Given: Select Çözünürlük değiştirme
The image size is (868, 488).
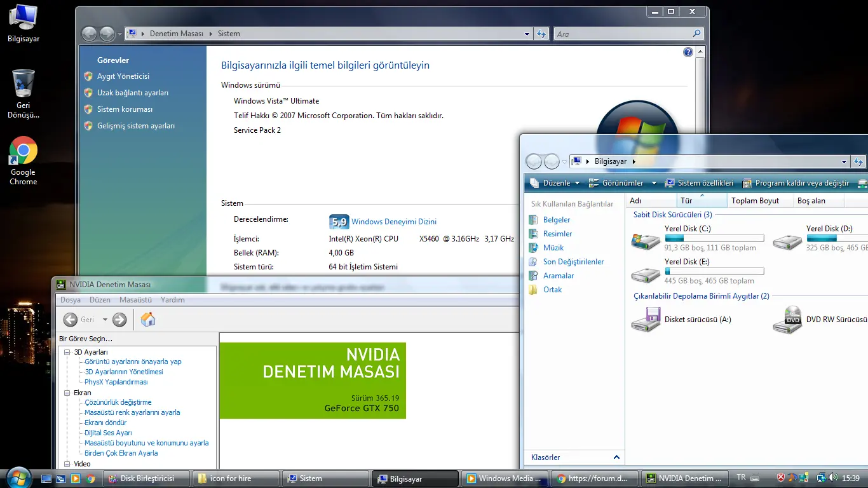Looking at the screenshot, I should [118, 402].
